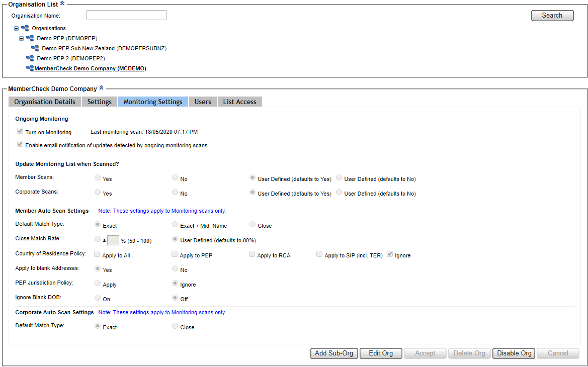Switch to the Settings tab
Viewport: 588px width, 367px height.
pyautogui.click(x=100, y=102)
